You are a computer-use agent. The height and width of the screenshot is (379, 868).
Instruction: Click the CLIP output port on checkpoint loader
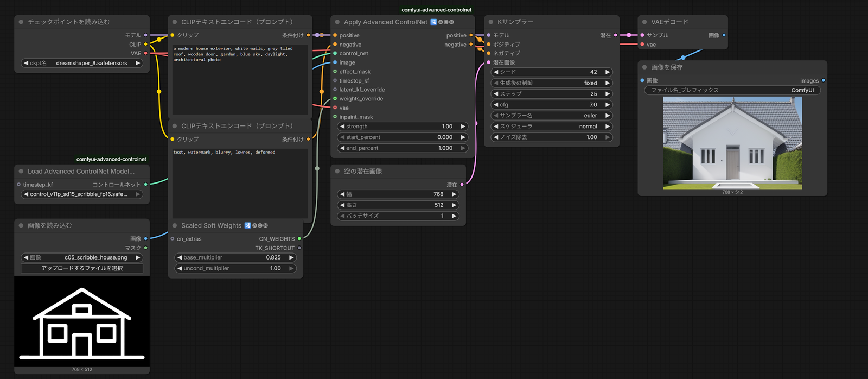pos(145,45)
